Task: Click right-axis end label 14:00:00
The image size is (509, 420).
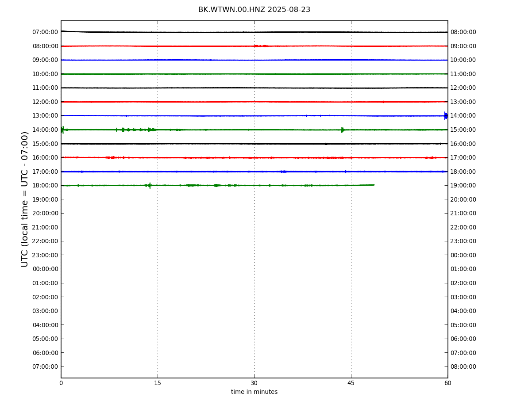Action: point(463,115)
